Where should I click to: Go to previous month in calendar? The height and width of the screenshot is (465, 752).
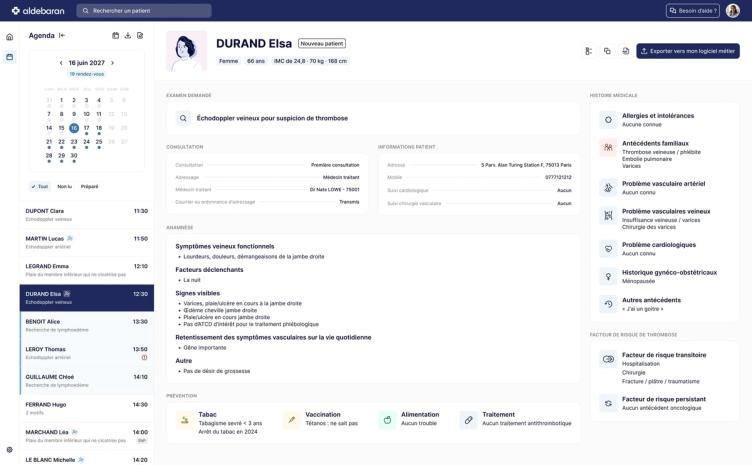(x=61, y=63)
